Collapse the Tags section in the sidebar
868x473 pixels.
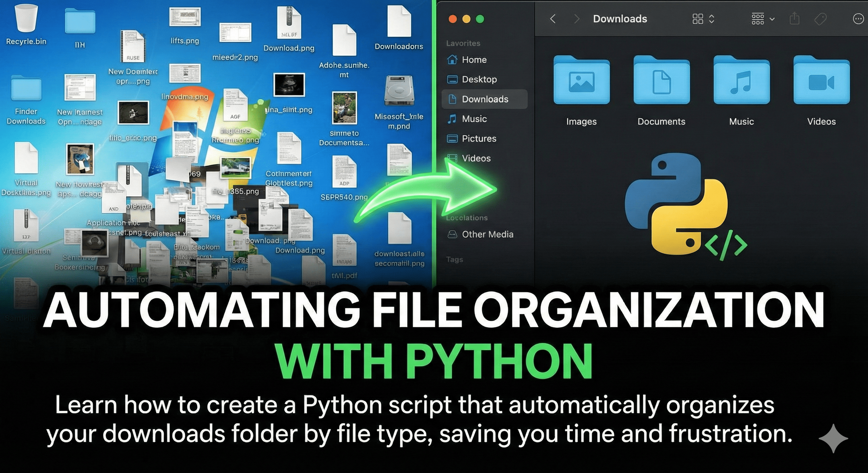[454, 259]
